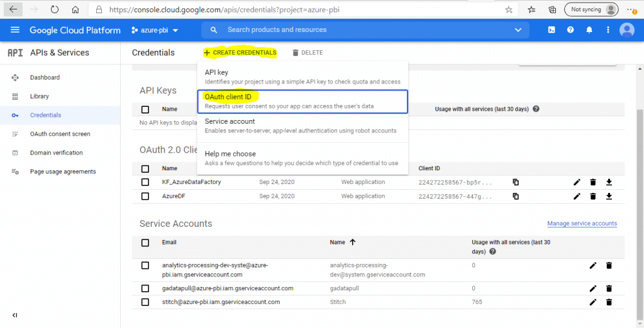Download JSON for KF_AzureDataFactory client
The image size is (644, 328).
pos(609,182)
